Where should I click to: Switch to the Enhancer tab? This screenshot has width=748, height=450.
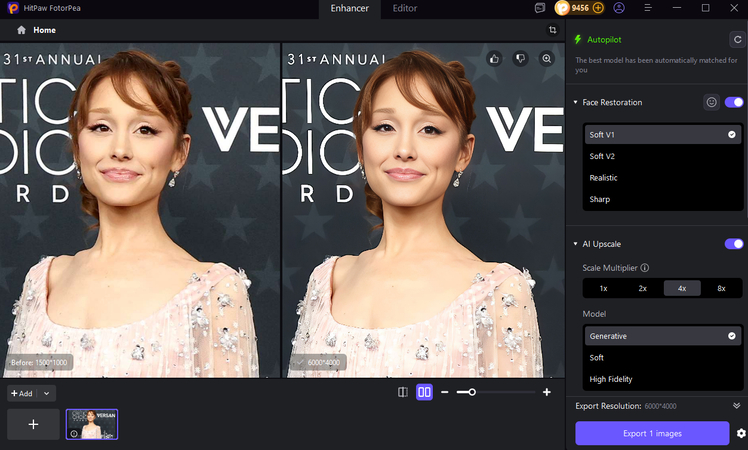(x=350, y=9)
